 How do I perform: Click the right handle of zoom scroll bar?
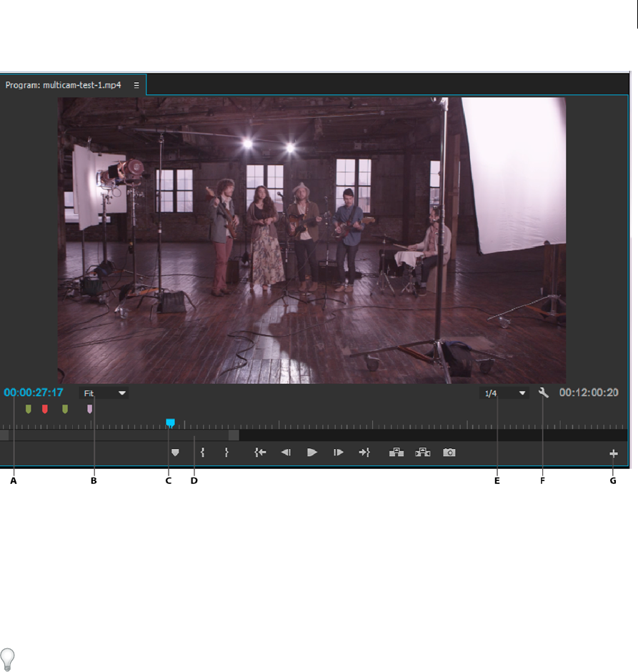tap(234, 435)
